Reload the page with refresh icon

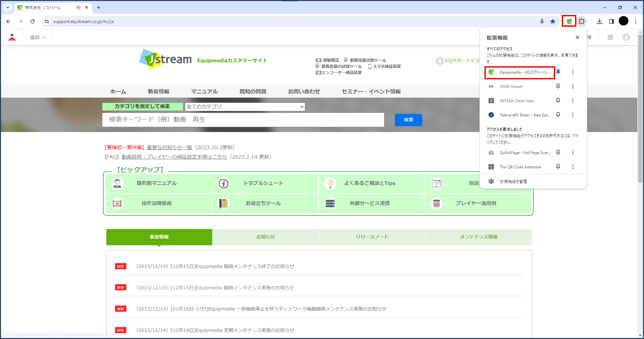point(32,22)
